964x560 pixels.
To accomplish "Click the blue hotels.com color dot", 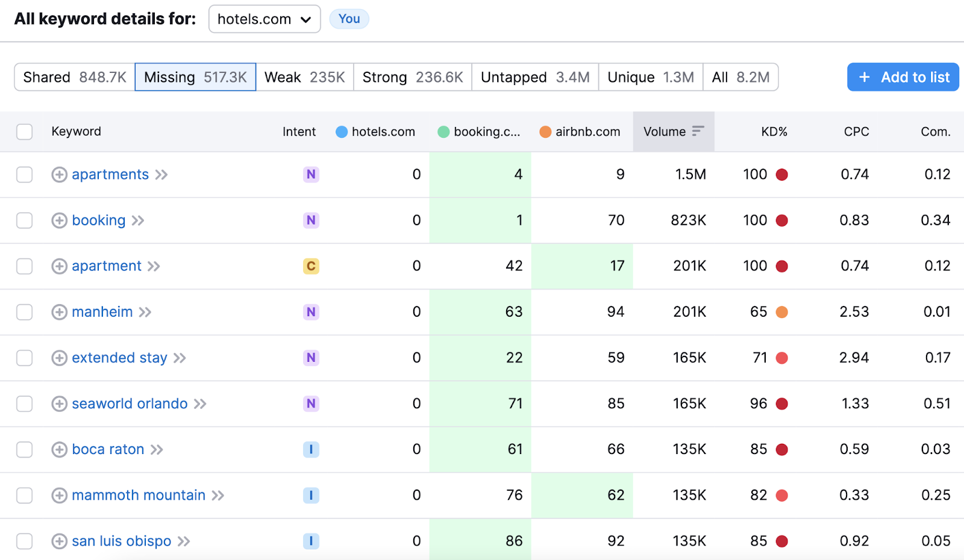I will [342, 132].
